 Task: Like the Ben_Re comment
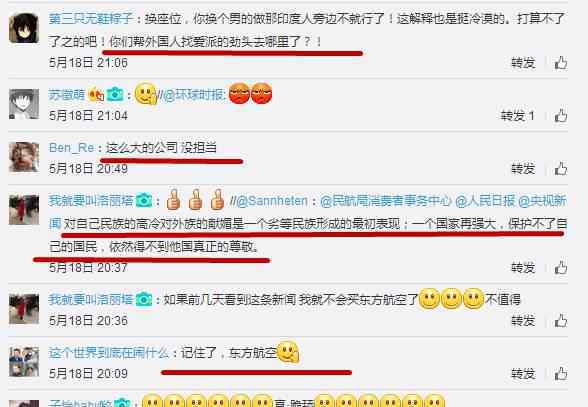561,168
